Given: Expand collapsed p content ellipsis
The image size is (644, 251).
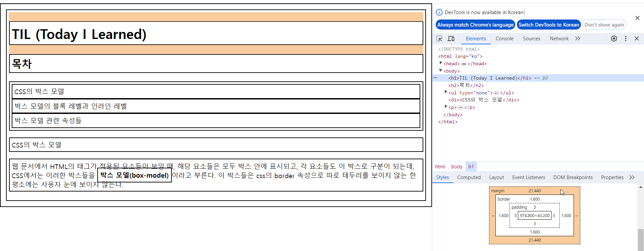Looking at the screenshot, I should coord(461,108).
